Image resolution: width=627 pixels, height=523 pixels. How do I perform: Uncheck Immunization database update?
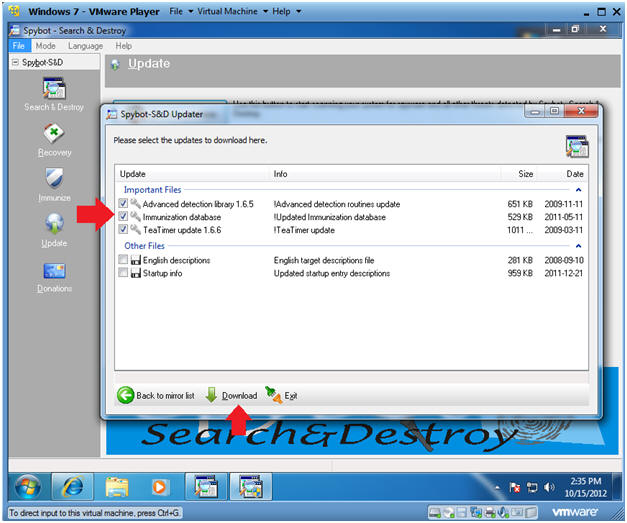(x=123, y=217)
